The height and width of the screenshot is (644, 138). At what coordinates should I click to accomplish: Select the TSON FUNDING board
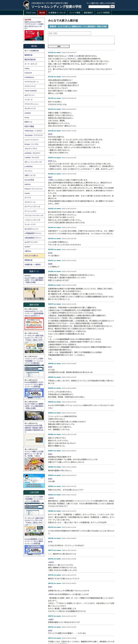pos(34,91)
